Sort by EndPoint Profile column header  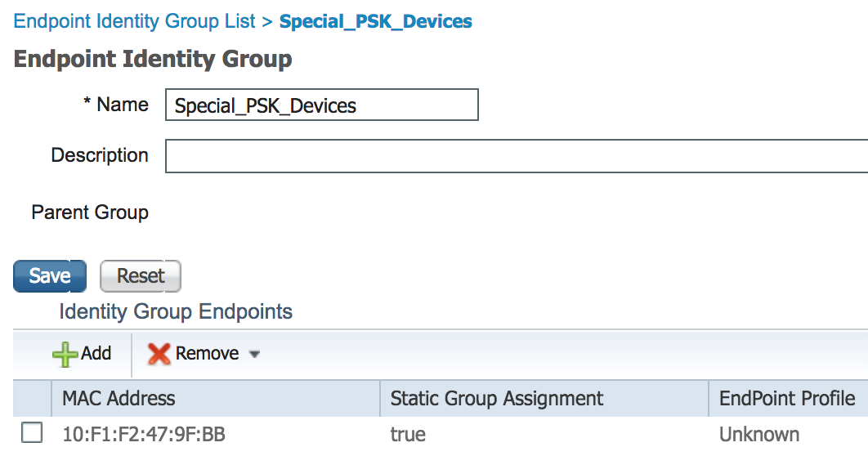point(788,399)
